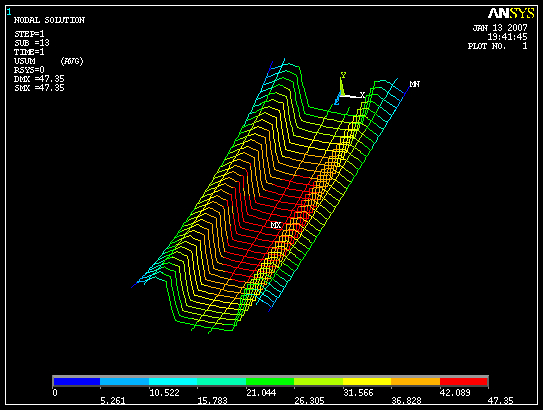Select the yellow 31.566 legend band
Screen dimensions: 543x410
367,382
